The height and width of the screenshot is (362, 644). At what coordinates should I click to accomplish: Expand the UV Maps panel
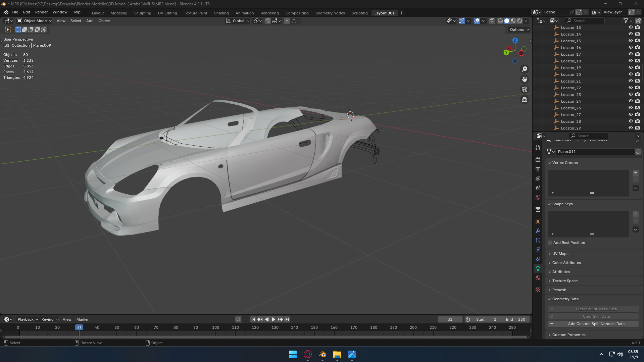[x=560, y=254]
